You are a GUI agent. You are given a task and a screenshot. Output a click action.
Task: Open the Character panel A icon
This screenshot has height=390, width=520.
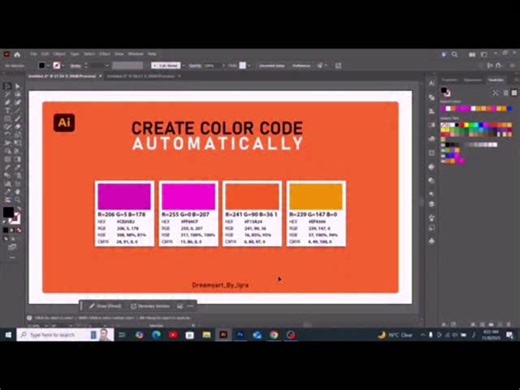pyautogui.click(x=431, y=83)
